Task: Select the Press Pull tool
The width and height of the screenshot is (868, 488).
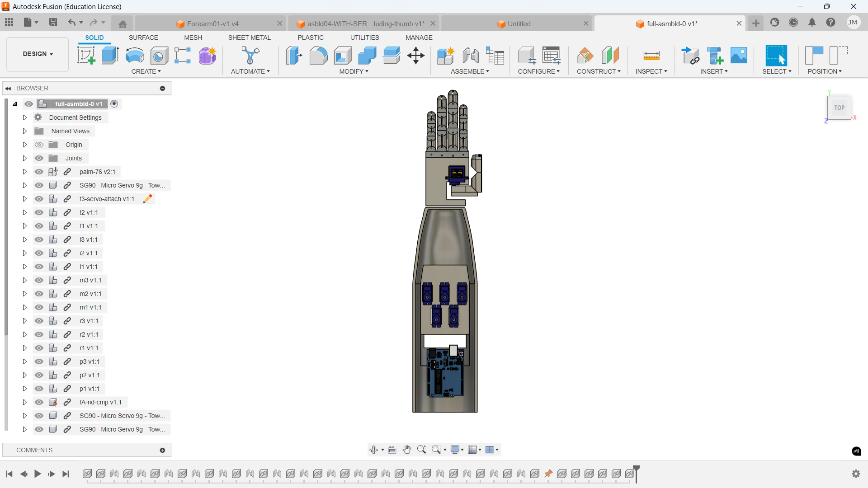Action: [x=294, y=56]
